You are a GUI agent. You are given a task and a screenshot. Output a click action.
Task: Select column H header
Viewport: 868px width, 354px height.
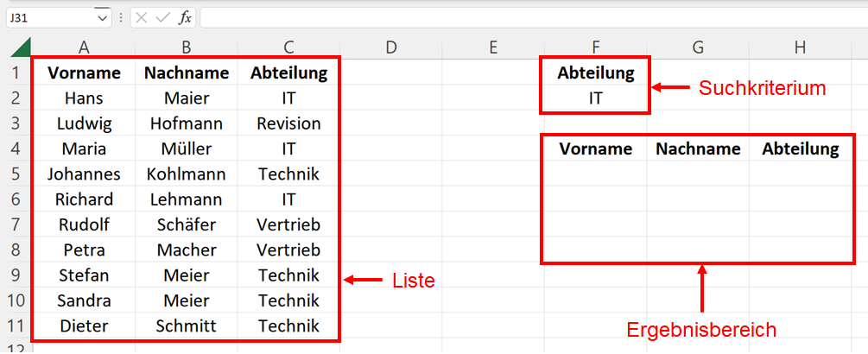(x=801, y=47)
